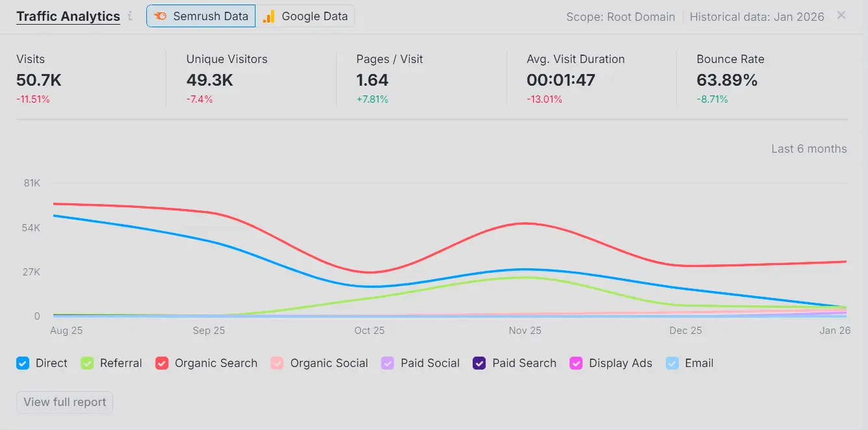Open the Historical data Jan 2026 selector
Image resolution: width=868 pixels, height=430 pixels.
(756, 17)
